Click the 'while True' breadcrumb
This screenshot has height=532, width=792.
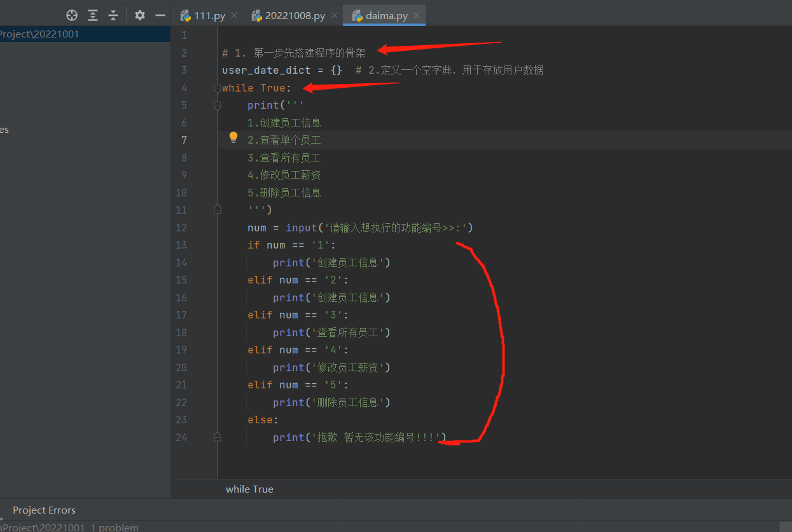(249, 489)
